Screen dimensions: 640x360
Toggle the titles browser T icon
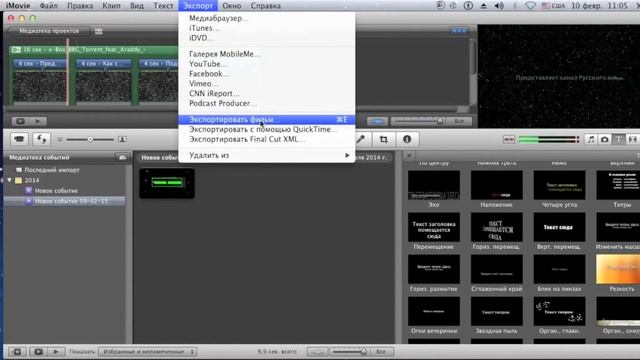pyautogui.click(x=618, y=140)
